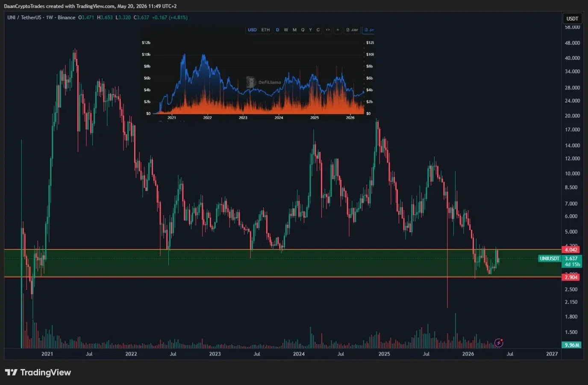The width and height of the screenshot is (588, 385).
Task: Click the 9.96M volume label
Action: pyautogui.click(x=572, y=345)
